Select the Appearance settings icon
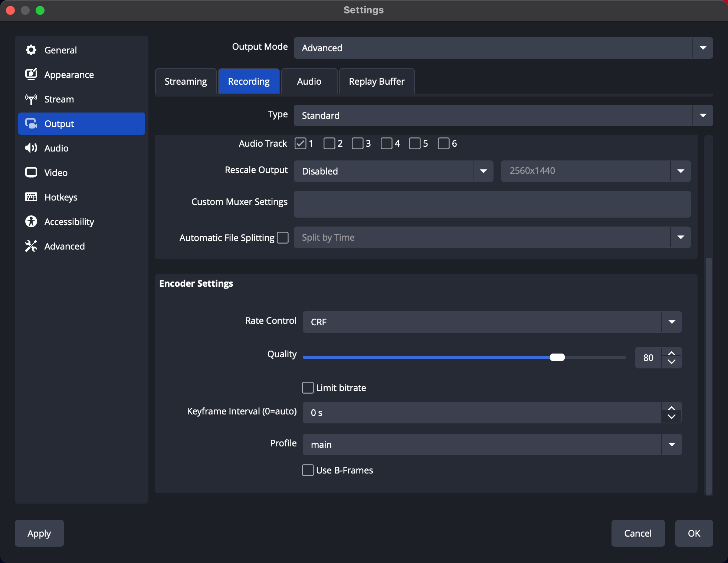728x563 pixels. click(x=32, y=74)
